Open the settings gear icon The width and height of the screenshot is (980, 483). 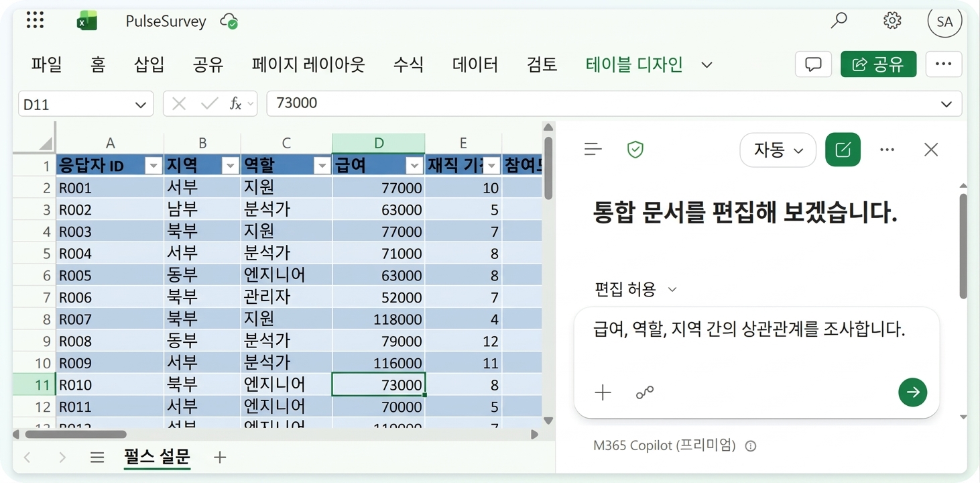(892, 21)
